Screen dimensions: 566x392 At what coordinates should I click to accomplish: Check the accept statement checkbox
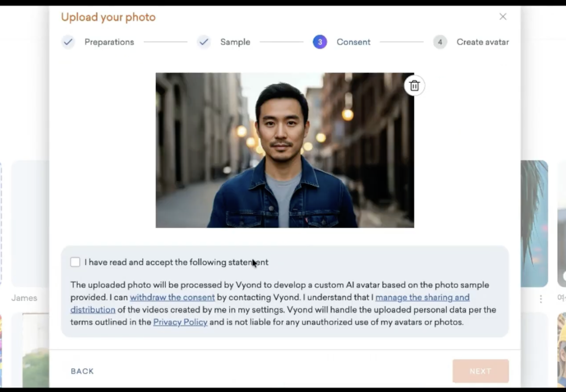75,262
